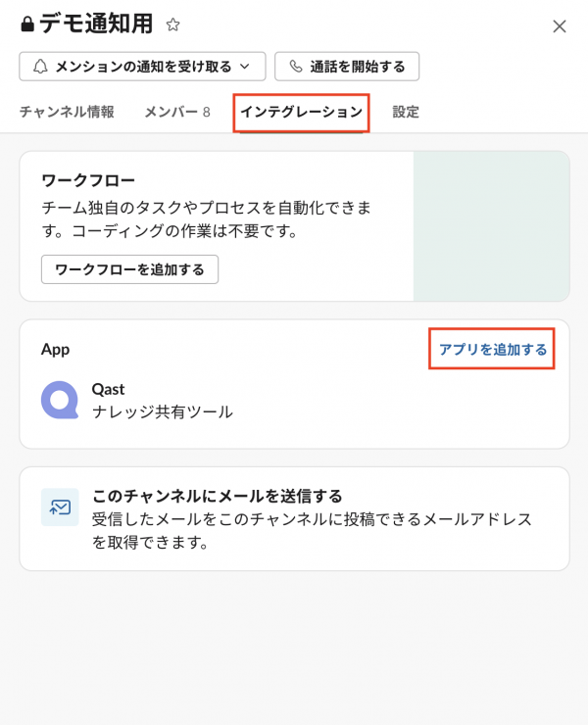Click the デモ通知用 channel title

click(x=96, y=24)
